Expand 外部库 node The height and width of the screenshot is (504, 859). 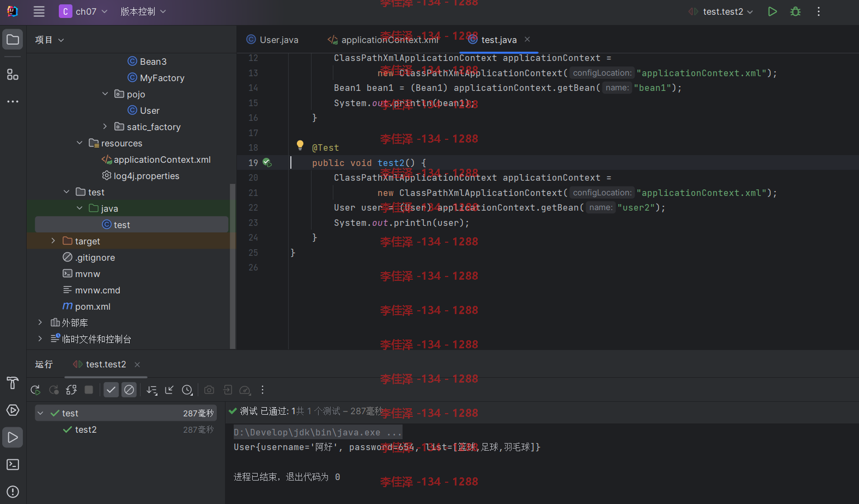[40, 322]
